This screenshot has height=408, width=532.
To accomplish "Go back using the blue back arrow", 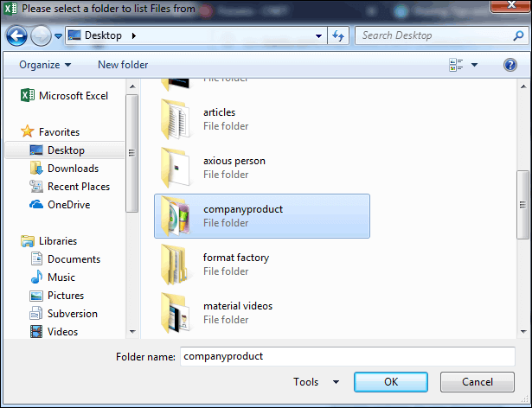I will (x=16, y=35).
